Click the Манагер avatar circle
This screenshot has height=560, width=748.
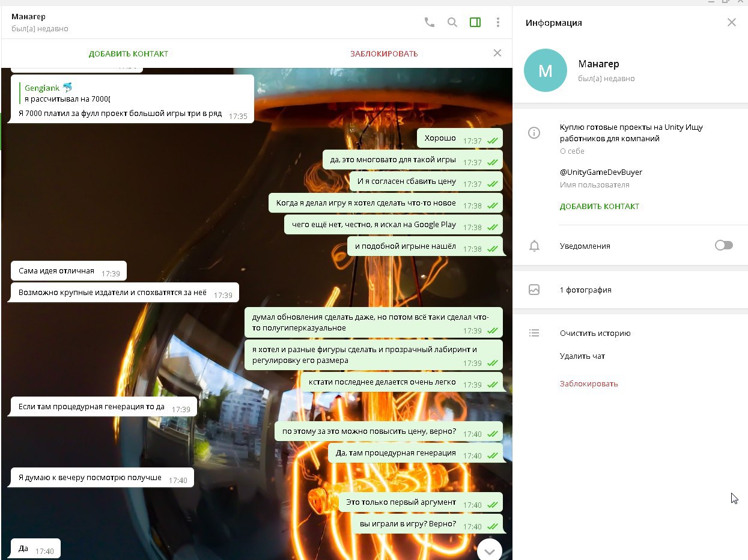coord(546,70)
